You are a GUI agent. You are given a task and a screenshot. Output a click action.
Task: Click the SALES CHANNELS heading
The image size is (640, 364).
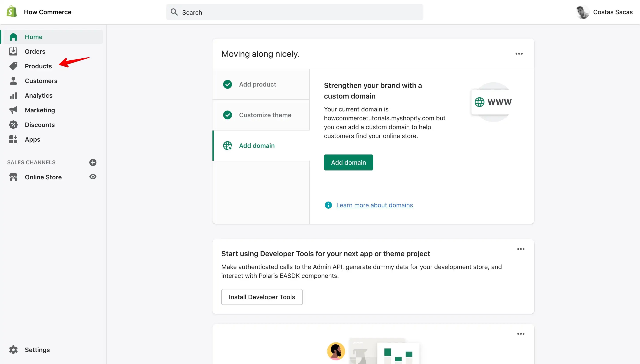coord(31,162)
